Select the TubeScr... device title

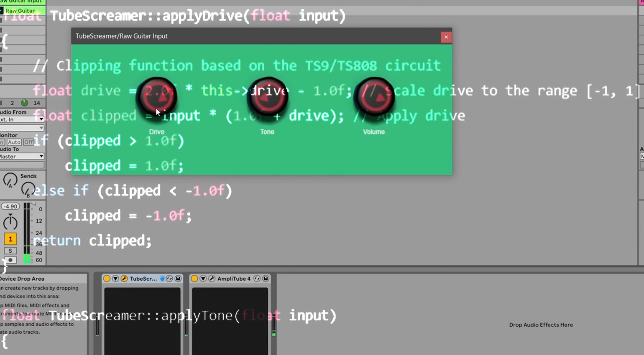(143, 279)
